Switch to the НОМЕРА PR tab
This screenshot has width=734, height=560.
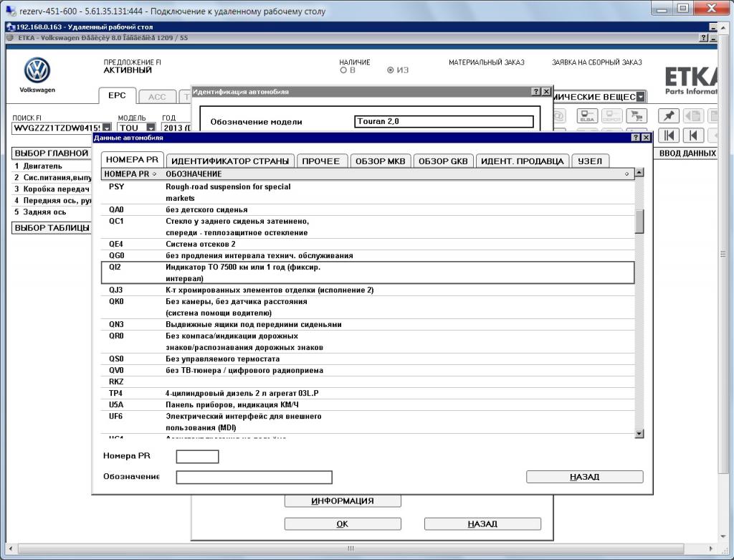click(133, 160)
